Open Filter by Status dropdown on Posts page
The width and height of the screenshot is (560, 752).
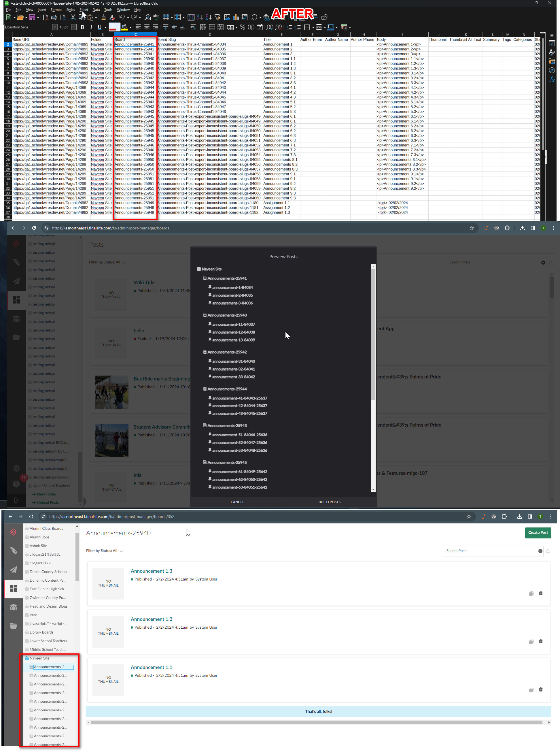click(x=107, y=262)
